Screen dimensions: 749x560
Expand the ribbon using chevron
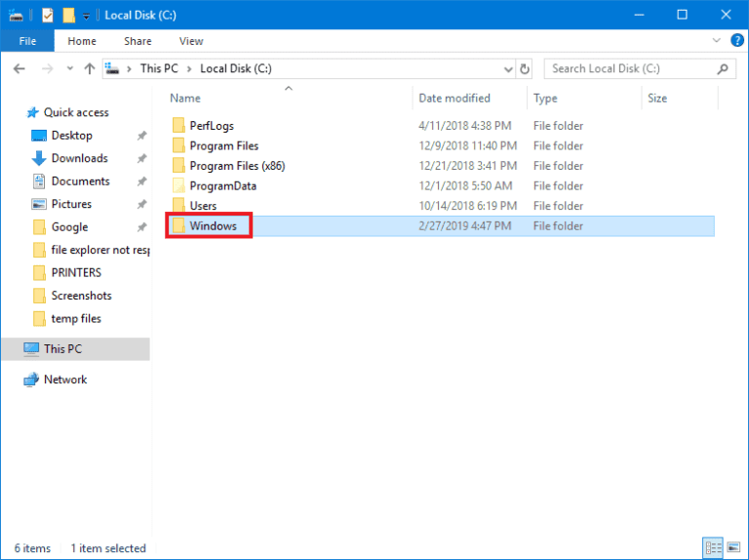[x=716, y=41]
